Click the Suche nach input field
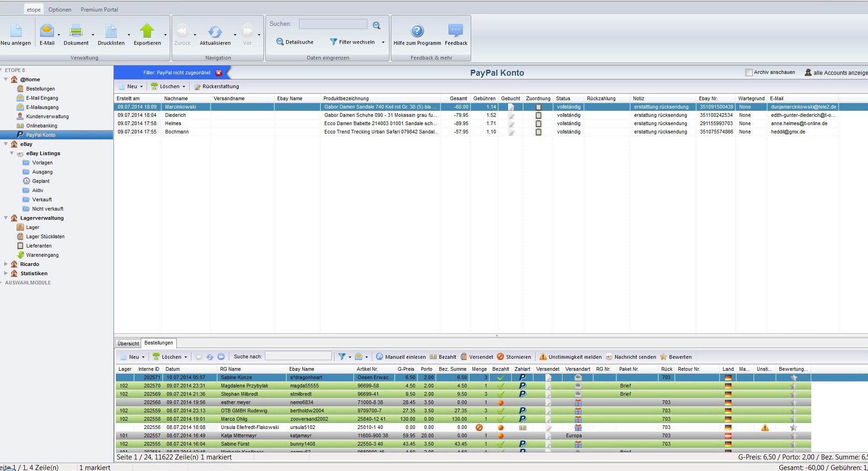 click(x=298, y=356)
